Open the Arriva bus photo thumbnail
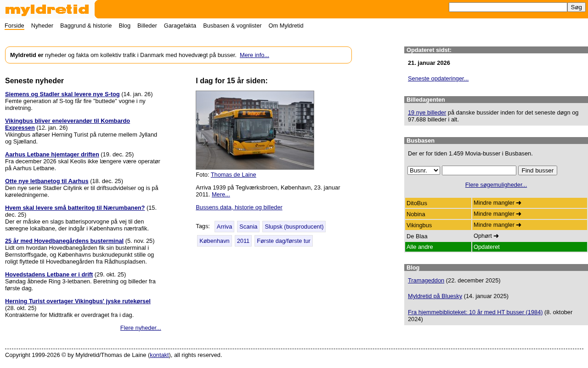 tap(255, 130)
